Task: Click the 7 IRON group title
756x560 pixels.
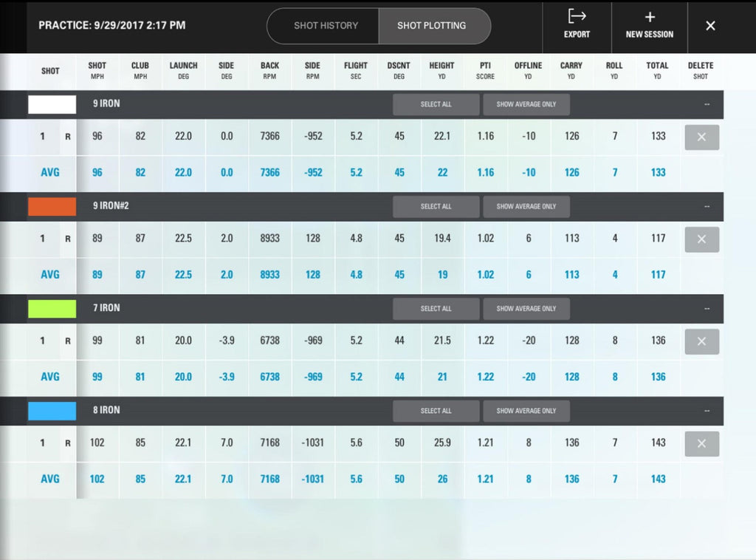Action: click(106, 308)
